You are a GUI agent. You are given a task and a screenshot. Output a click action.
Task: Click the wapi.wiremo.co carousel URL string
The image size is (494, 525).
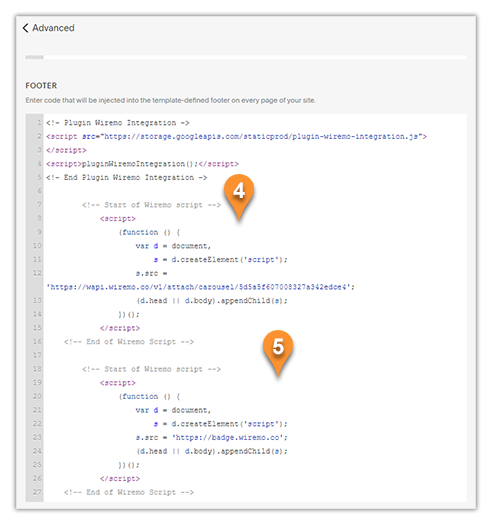point(201,287)
